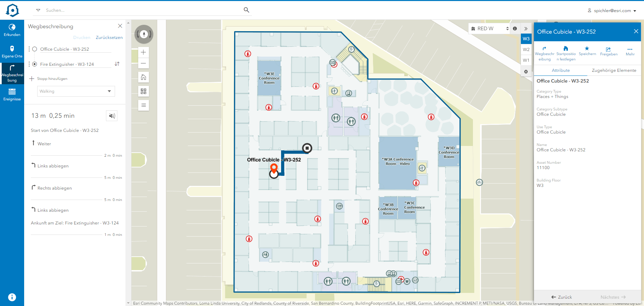
Task: Open the Ereignisse sidebar section
Action: [12, 94]
